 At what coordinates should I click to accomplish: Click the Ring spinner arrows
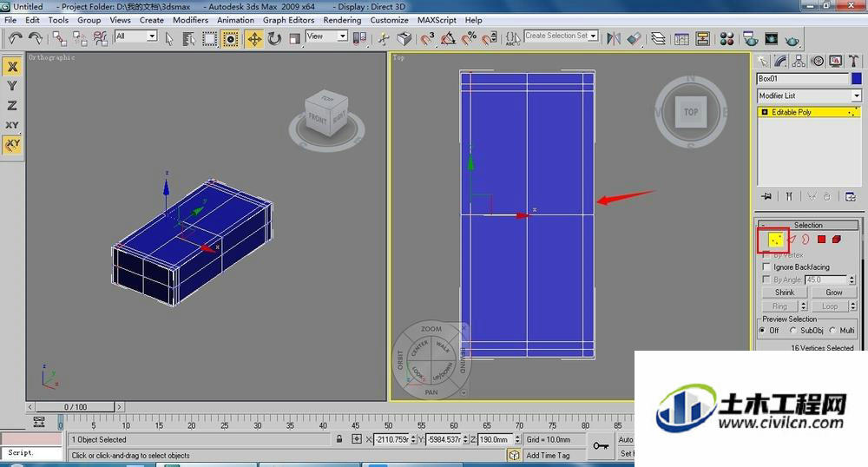[804, 306]
